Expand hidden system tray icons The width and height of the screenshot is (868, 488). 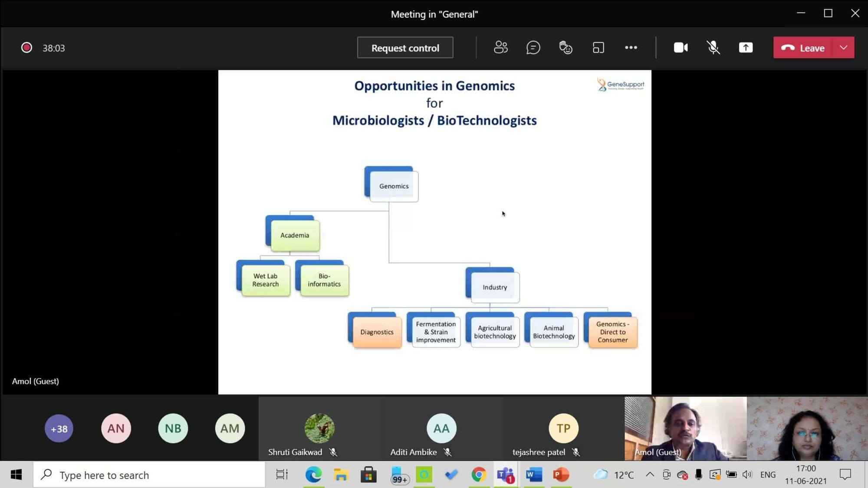point(650,475)
